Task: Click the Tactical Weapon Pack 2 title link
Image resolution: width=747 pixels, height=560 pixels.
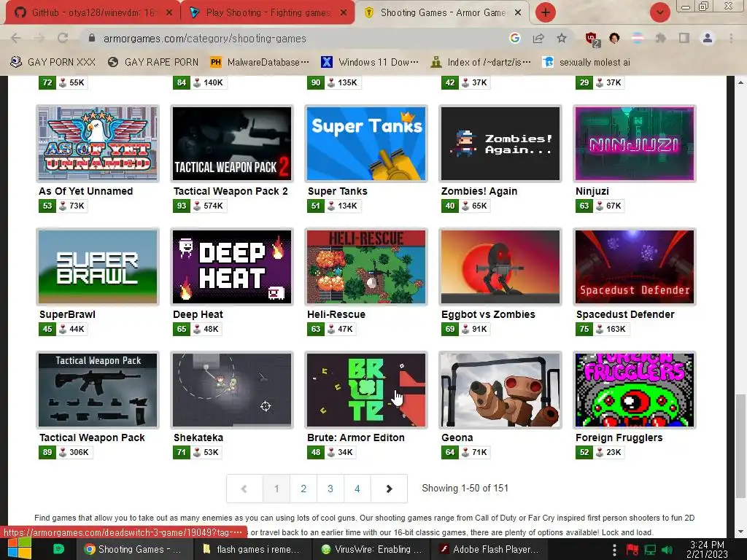Action: [231, 191]
